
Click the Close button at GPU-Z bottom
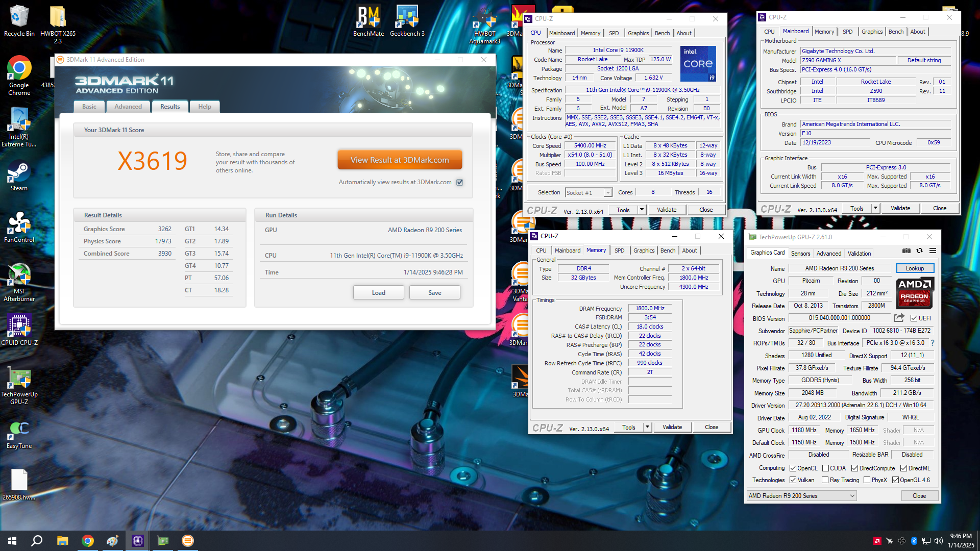coord(919,496)
